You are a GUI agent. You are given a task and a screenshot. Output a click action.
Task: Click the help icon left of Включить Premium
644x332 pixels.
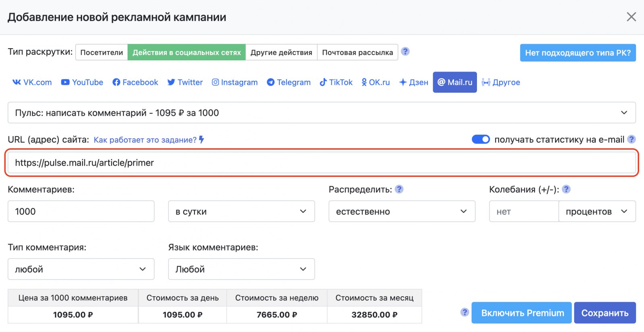pos(464,312)
